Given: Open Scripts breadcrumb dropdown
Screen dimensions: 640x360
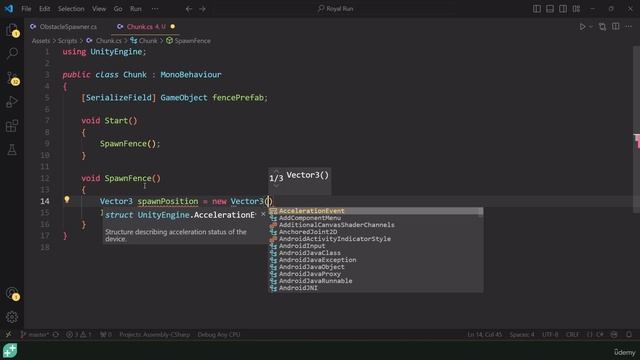Looking at the screenshot, I should tap(67, 41).
